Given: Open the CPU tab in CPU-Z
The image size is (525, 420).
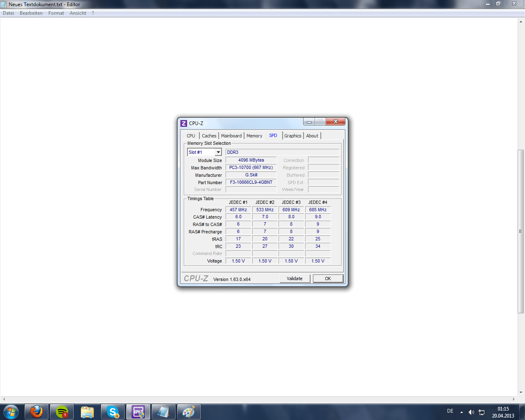Looking at the screenshot, I should point(191,136).
